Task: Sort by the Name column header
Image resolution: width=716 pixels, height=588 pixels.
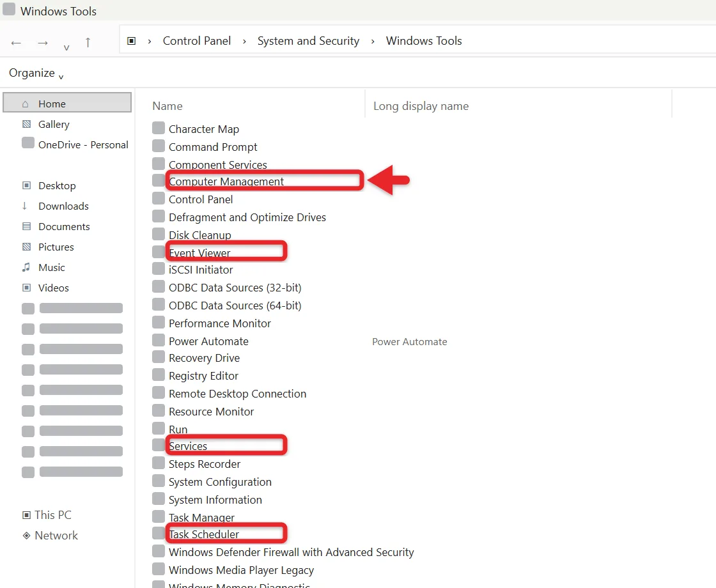Action: pos(167,106)
